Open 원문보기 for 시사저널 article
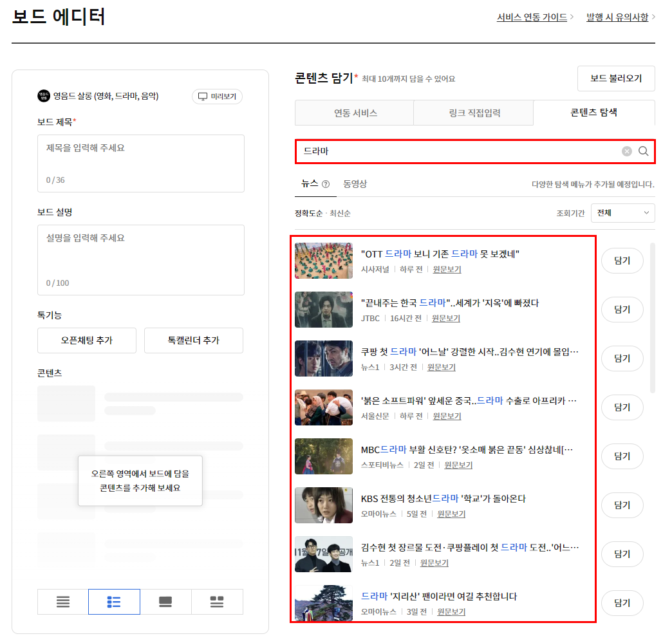 (447, 269)
